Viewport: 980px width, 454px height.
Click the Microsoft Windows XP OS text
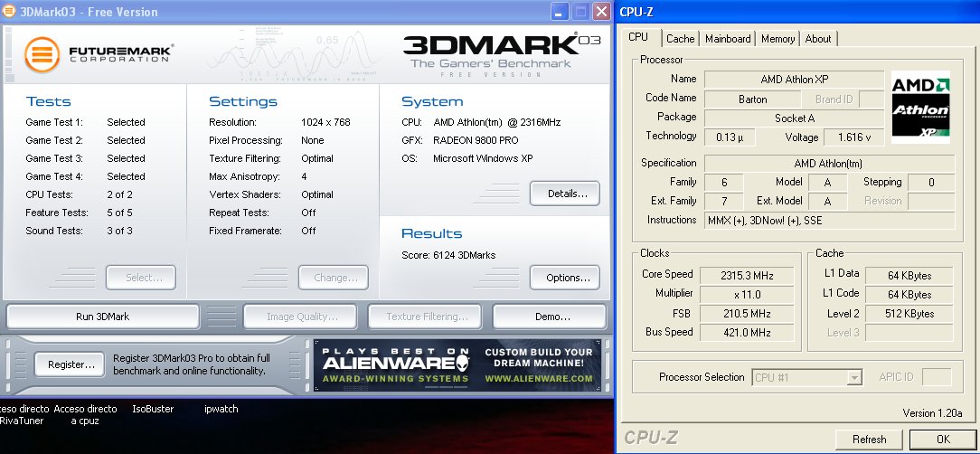coord(483,158)
